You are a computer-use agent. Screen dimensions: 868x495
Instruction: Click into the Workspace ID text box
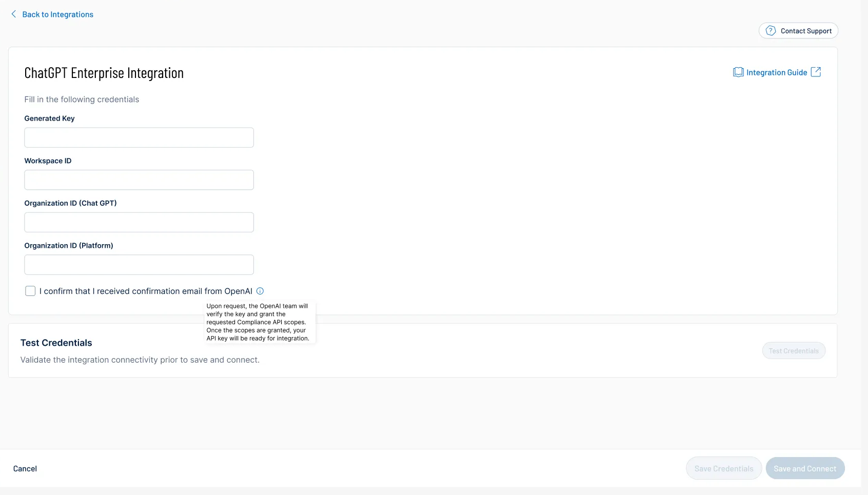tap(139, 180)
